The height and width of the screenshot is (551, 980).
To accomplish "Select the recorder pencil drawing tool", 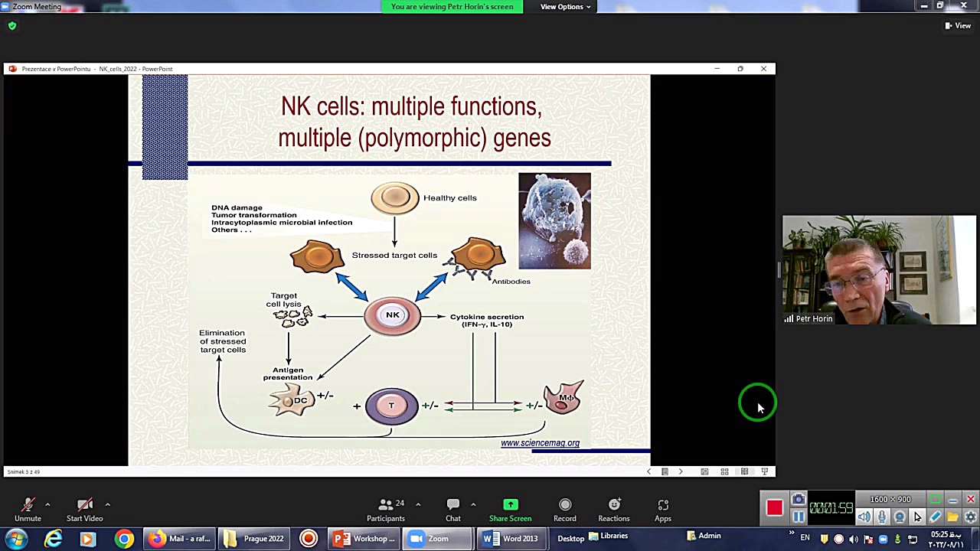I will [x=935, y=517].
